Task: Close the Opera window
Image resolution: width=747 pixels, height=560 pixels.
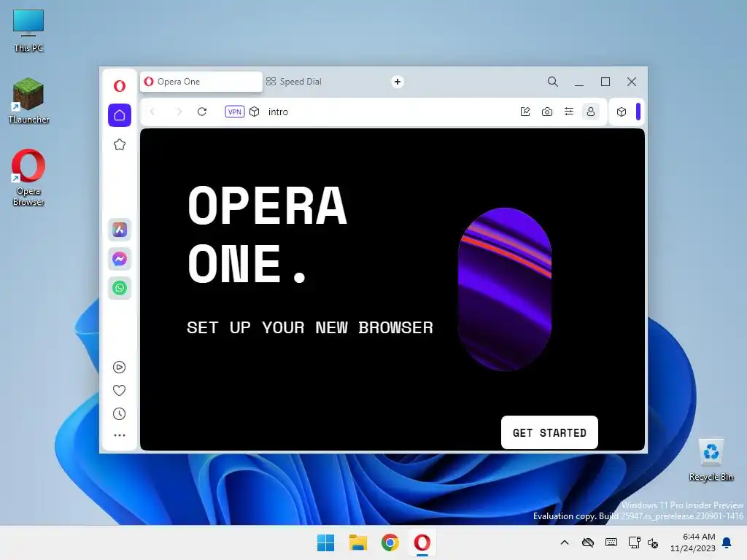Action: point(632,82)
